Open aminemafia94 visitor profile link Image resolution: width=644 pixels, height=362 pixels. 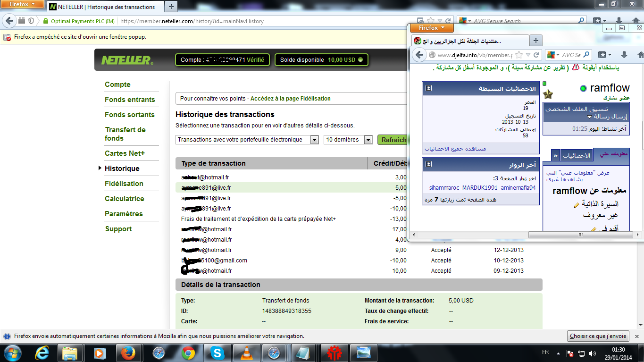click(518, 188)
